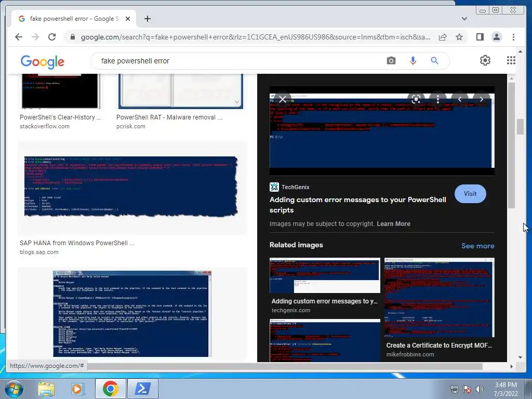Open Google apps grid
The height and width of the screenshot is (399, 532).
coord(511,60)
